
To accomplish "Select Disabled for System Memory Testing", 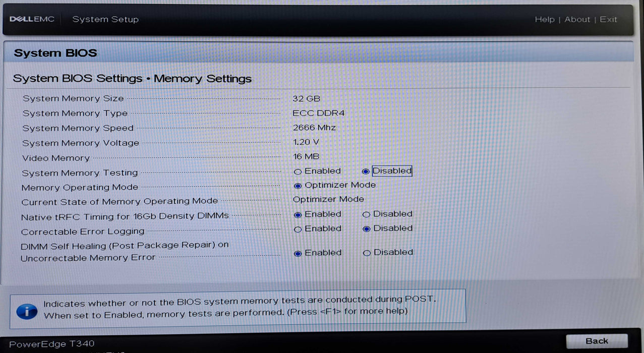I will (x=366, y=171).
